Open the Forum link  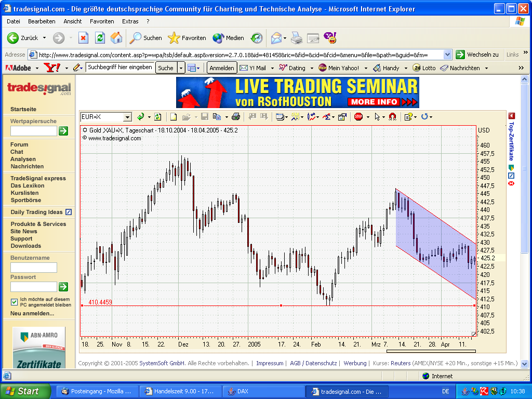tap(19, 144)
